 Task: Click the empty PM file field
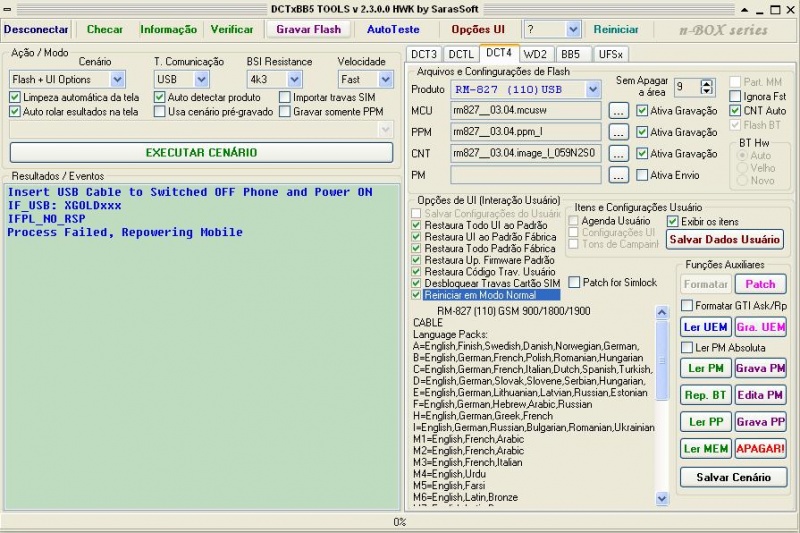tap(526, 175)
